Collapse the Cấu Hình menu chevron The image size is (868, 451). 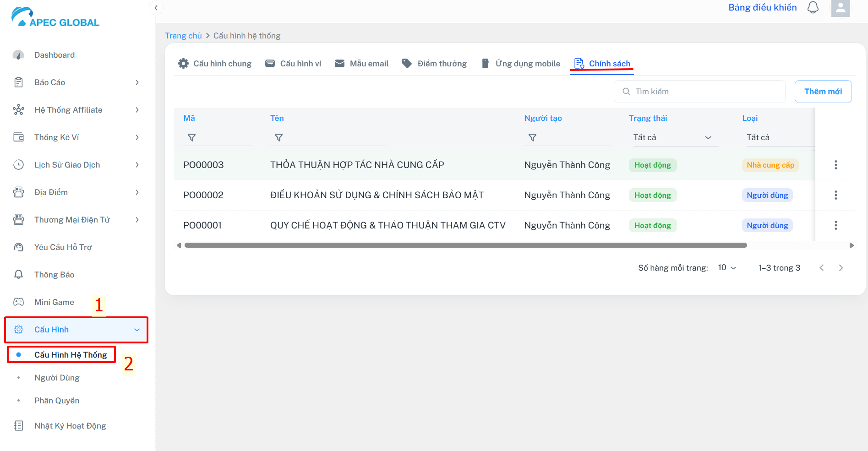coord(137,330)
